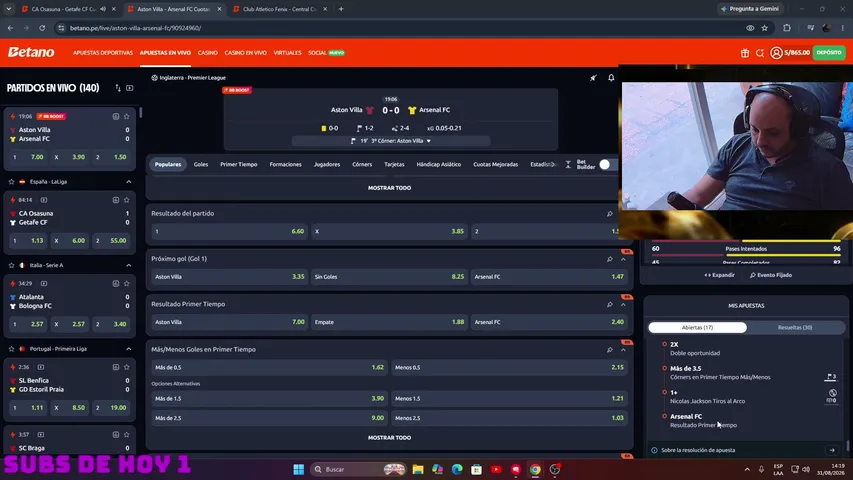Viewport: 853px width, 480px height.
Task: Star the España LaLiga league
Action: coord(11,182)
